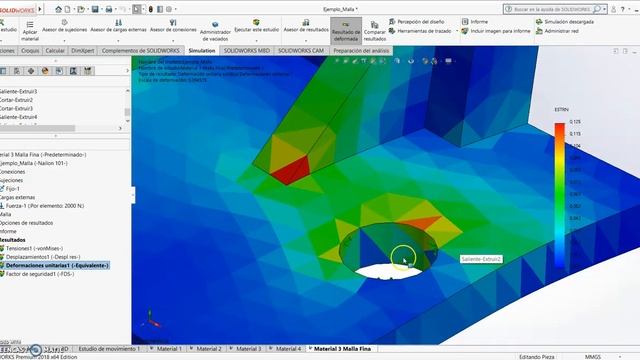Click the Asesor de cargas externas icon
This screenshot has height=360, width=640.
click(x=118, y=22)
